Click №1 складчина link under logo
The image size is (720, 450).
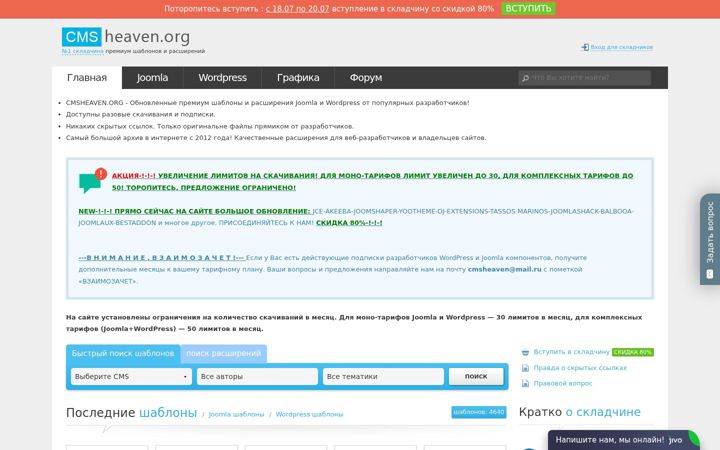click(83, 51)
